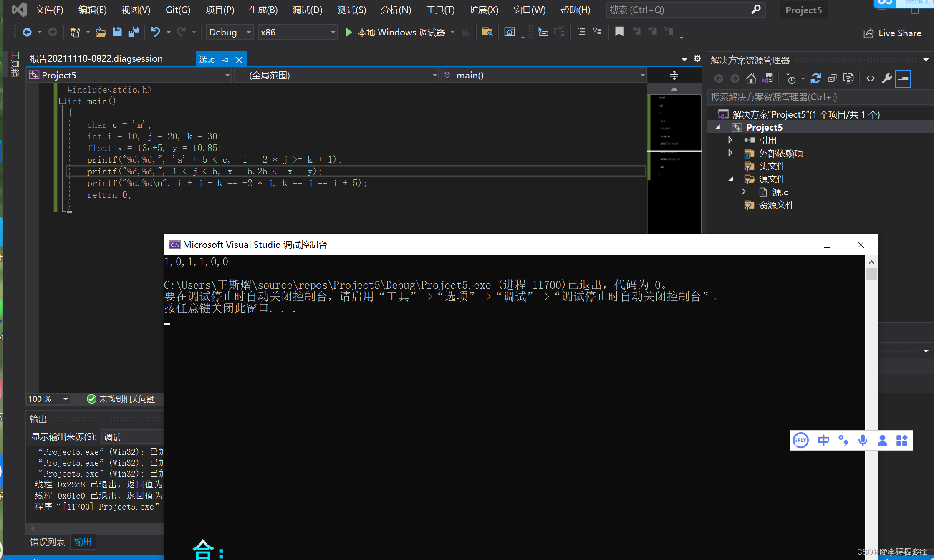Select 源.c file in Solution Explorer
The height and width of the screenshot is (560, 934).
(x=780, y=192)
